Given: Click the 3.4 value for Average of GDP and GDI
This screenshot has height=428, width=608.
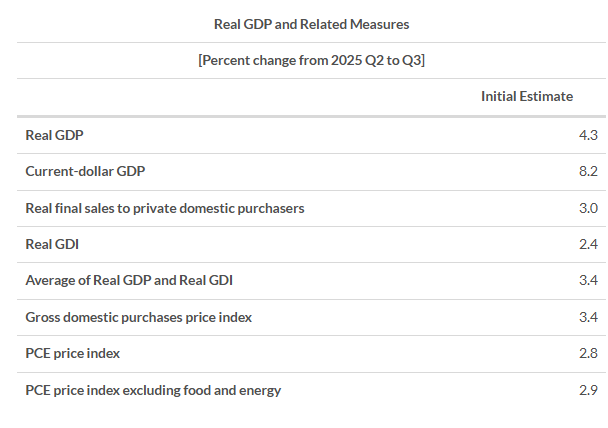Looking at the screenshot, I should [x=587, y=281].
